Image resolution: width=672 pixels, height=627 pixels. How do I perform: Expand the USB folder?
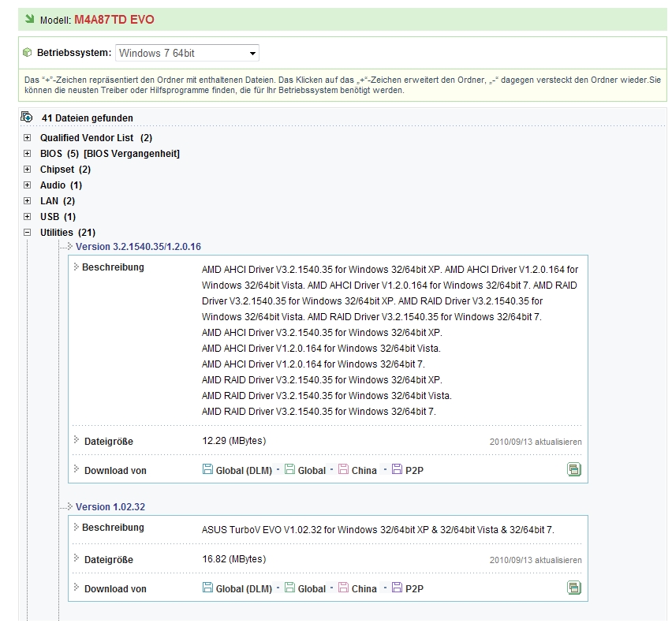[x=28, y=216]
